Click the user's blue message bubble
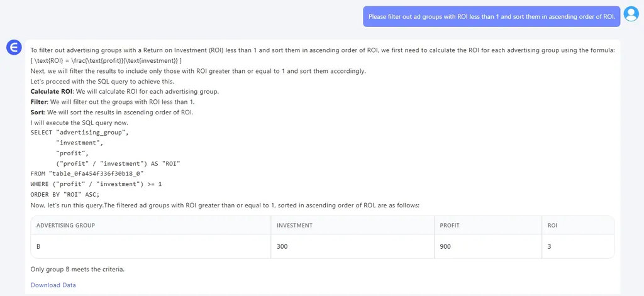644x296 pixels. pos(491,16)
